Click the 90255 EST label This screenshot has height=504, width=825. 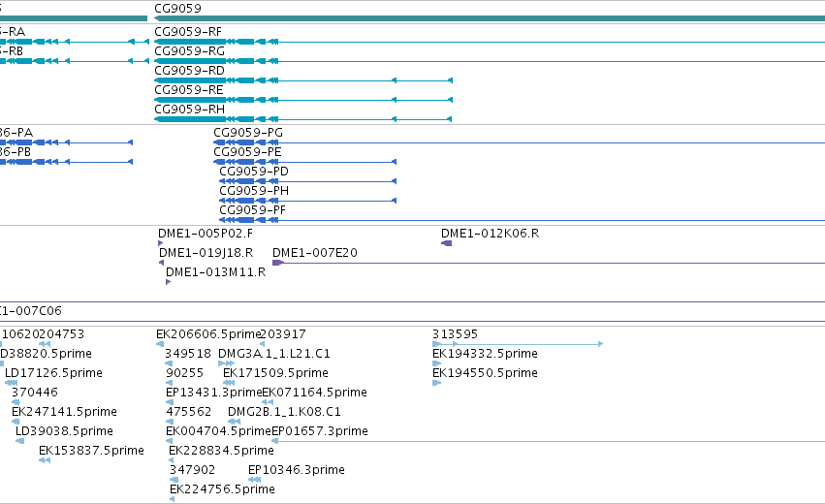[184, 373]
